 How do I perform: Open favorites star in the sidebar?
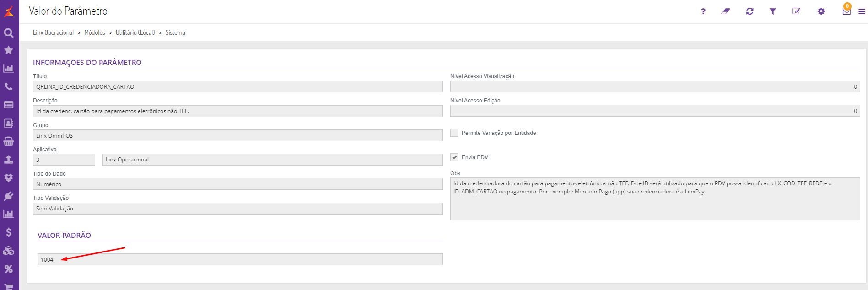point(9,50)
